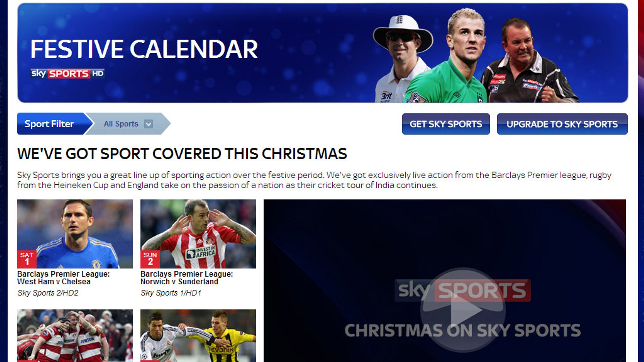Play the Christmas on Sky Sports video
This screenshot has width=644, height=362.
click(x=463, y=310)
